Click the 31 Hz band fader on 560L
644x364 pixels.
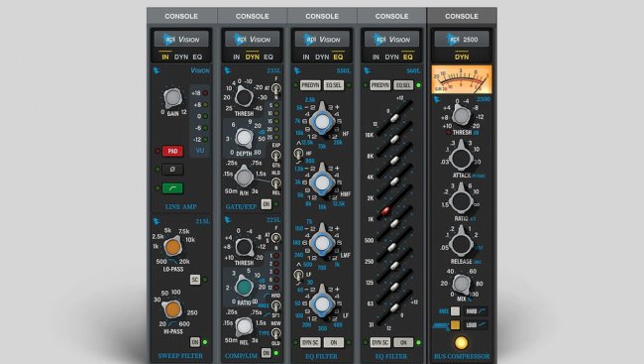tap(394, 307)
